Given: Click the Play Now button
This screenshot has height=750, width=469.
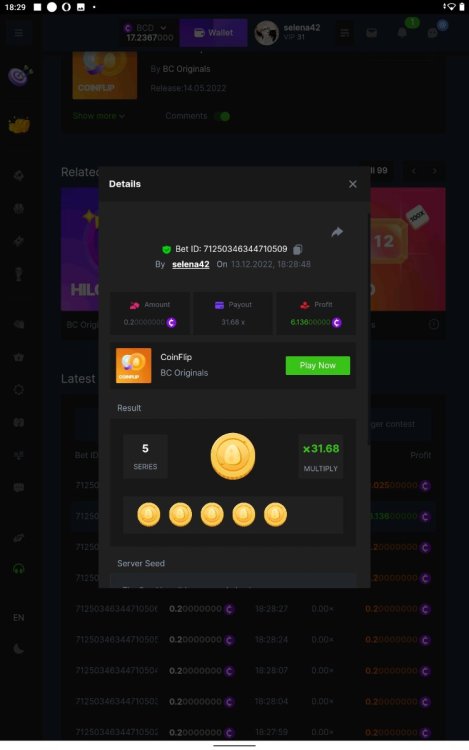Looking at the screenshot, I should (x=317, y=365).
